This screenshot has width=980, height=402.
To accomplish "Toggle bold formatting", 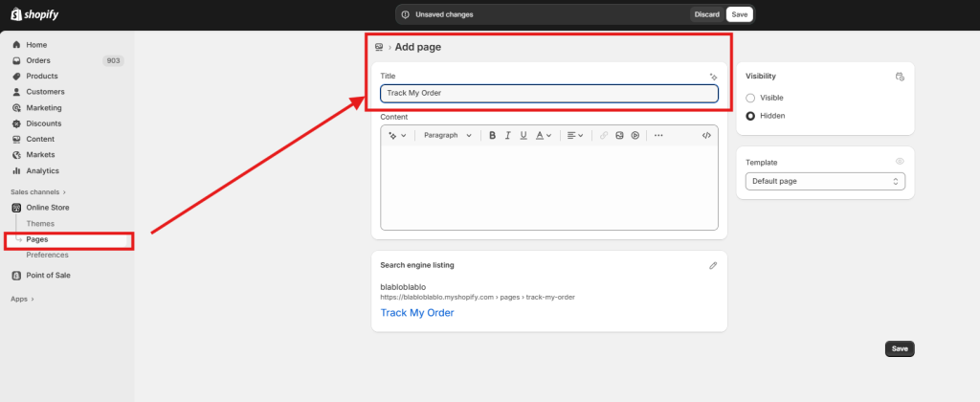I will [493, 135].
